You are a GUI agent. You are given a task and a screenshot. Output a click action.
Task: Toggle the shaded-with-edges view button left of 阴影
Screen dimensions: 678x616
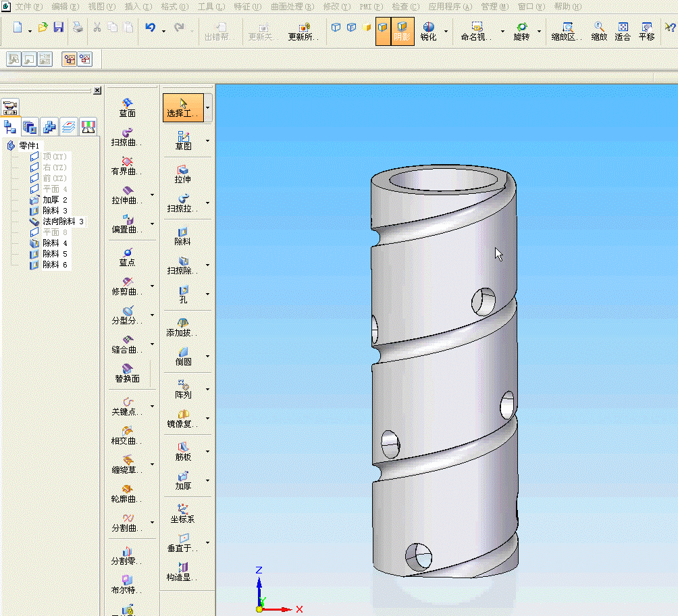(x=383, y=32)
